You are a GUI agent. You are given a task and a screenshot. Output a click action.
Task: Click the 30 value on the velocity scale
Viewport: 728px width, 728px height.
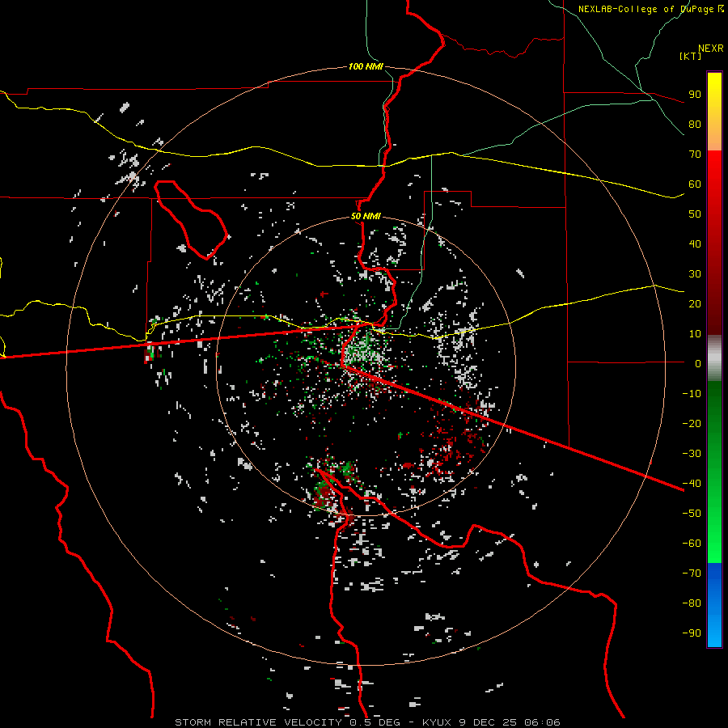[x=695, y=274]
